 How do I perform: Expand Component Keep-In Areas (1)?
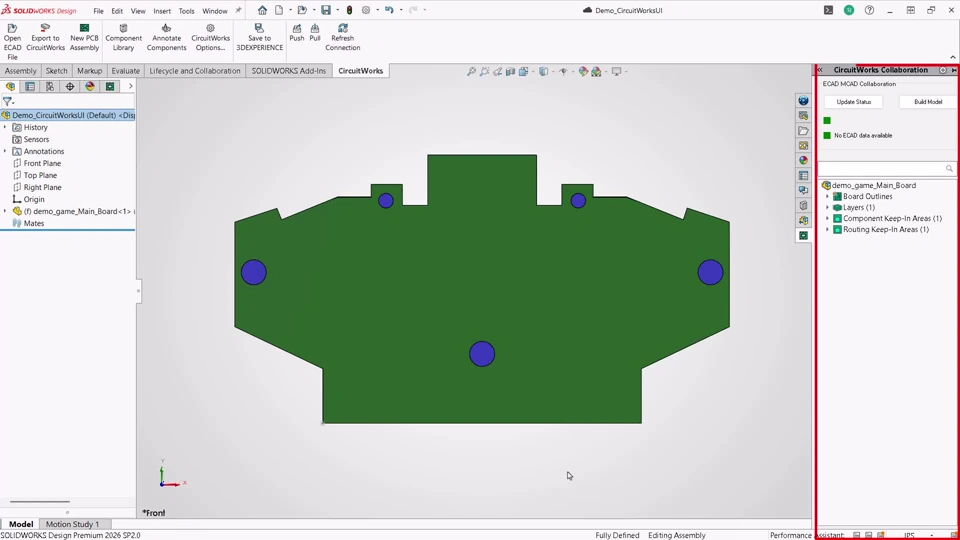pyautogui.click(x=828, y=219)
